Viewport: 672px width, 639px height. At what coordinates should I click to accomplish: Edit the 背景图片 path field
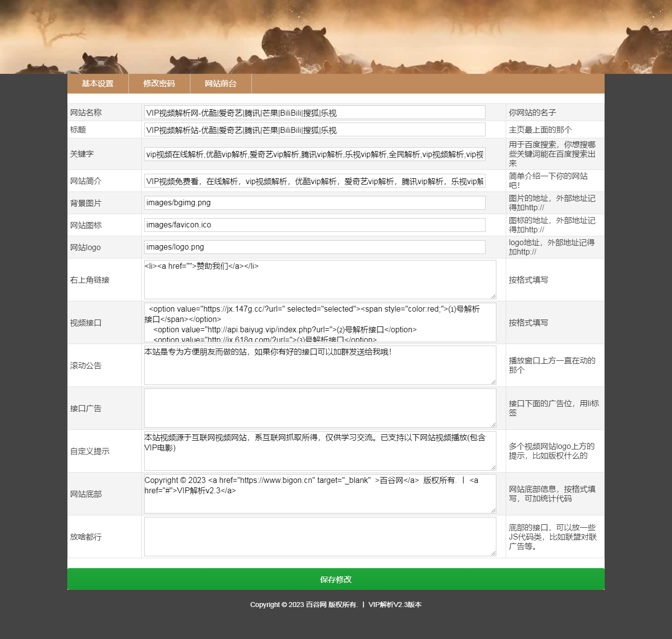pos(315,203)
